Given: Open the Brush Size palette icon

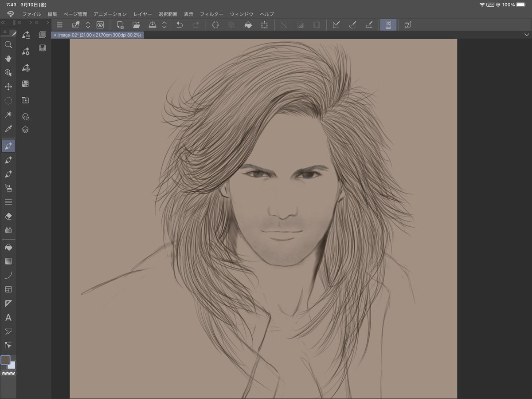Looking at the screenshot, I should point(26,68).
